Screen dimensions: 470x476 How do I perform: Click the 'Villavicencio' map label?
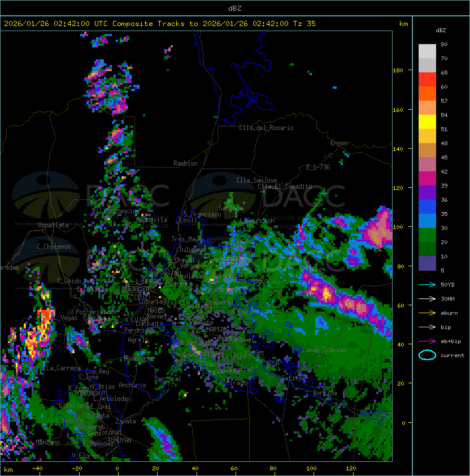point(114,211)
